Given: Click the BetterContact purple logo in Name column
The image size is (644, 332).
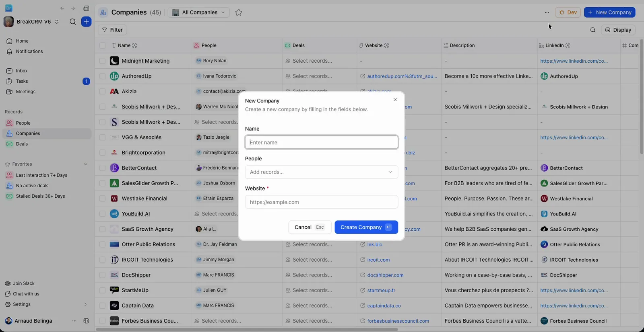Looking at the screenshot, I should pos(114,168).
